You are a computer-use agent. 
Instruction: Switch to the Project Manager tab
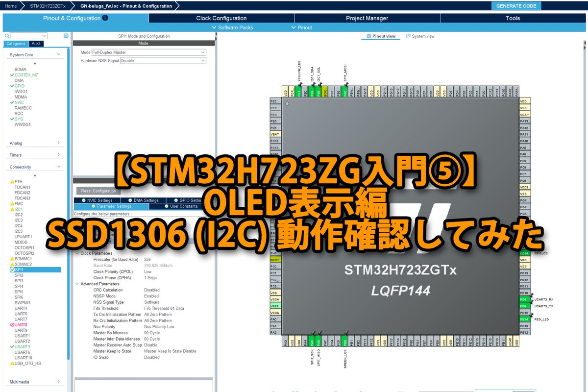[x=367, y=18]
